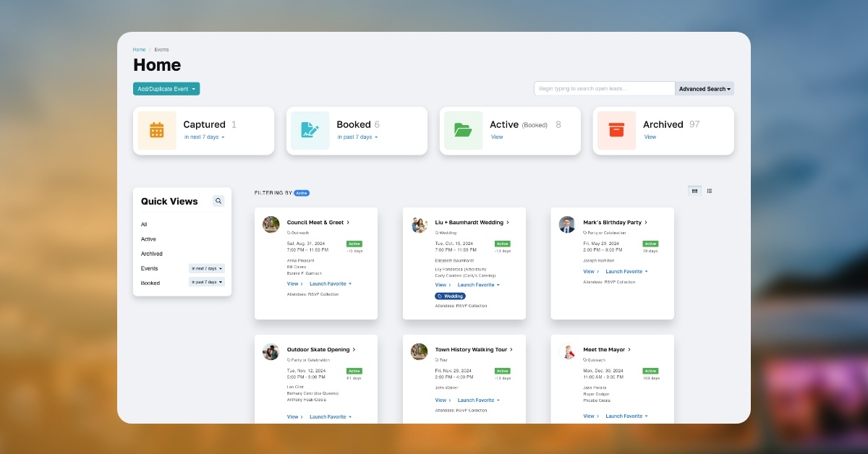Open Council Meet & Greet avatar image

pyautogui.click(x=271, y=224)
